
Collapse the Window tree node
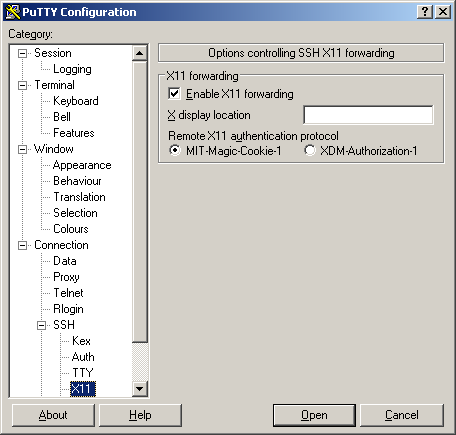[x=22, y=149]
